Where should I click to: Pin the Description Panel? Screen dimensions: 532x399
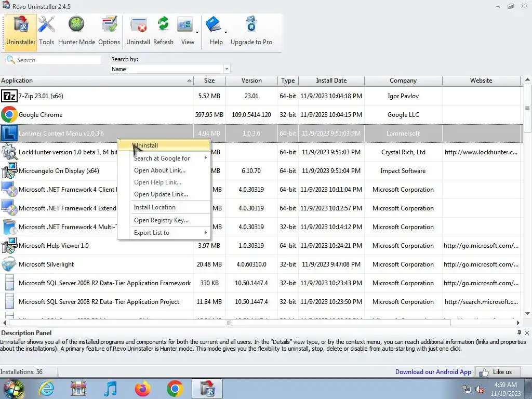click(519, 332)
